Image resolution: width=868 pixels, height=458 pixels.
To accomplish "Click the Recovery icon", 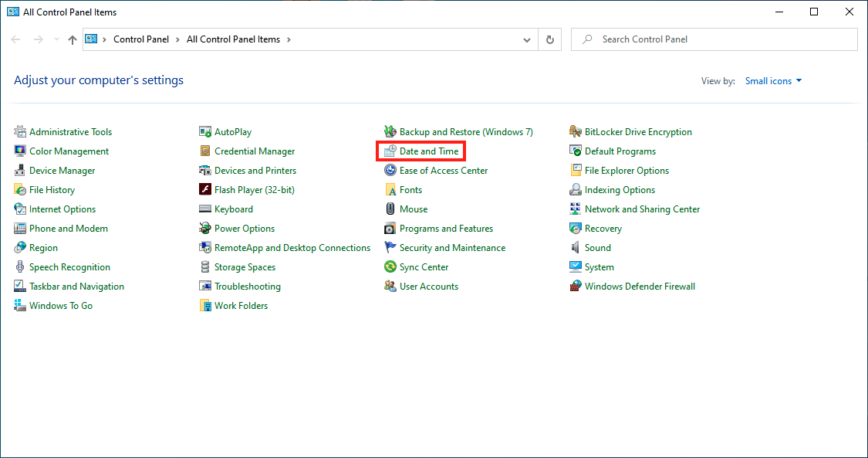I will point(576,228).
